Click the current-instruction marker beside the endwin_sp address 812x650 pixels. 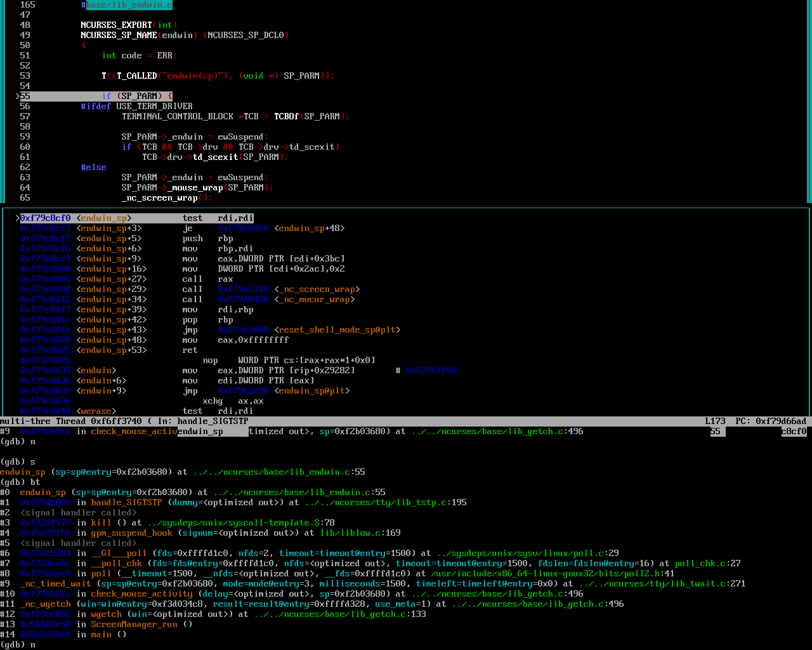(18, 218)
